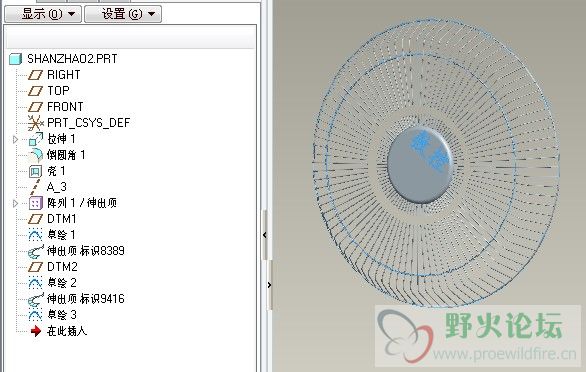The image size is (586, 372).
Task: Select the A_3 axis icon
Action: pos(36,187)
